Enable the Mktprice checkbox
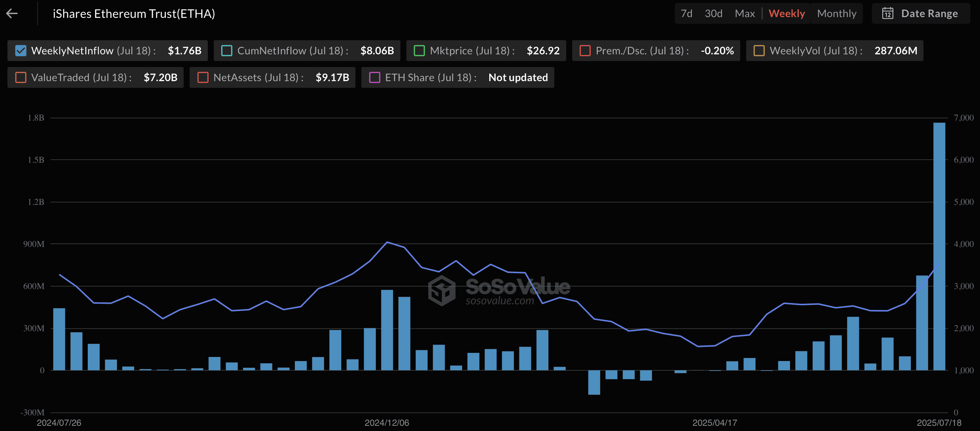Screen dimensions: 980x431 point(419,51)
